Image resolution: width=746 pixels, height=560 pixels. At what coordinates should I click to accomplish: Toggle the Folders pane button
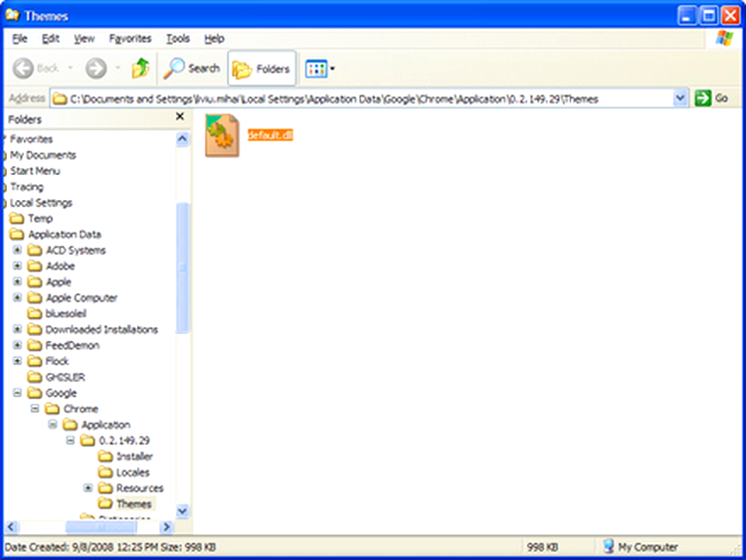click(x=262, y=69)
